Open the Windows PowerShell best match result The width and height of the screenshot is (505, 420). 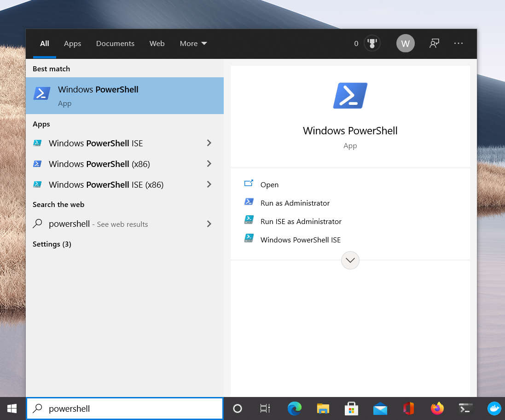click(125, 96)
